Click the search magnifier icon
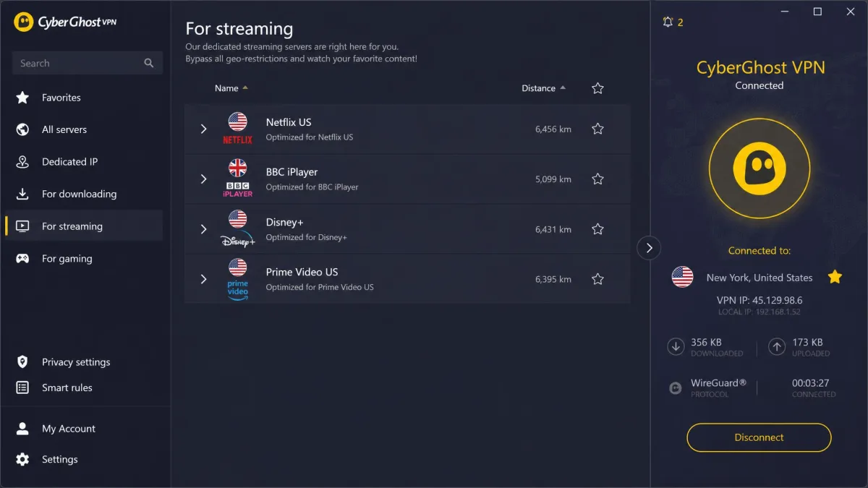Viewport: 868px width, 488px height. [149, 63]
